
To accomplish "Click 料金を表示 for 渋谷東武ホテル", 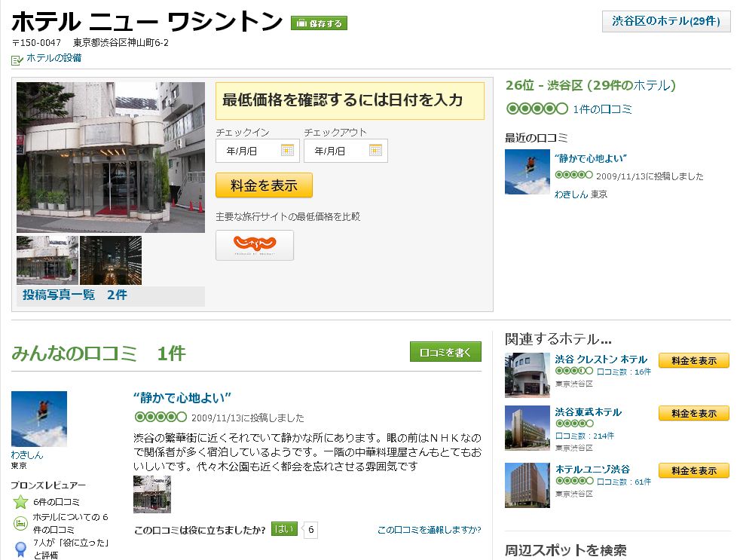I will tap(694, 414).
